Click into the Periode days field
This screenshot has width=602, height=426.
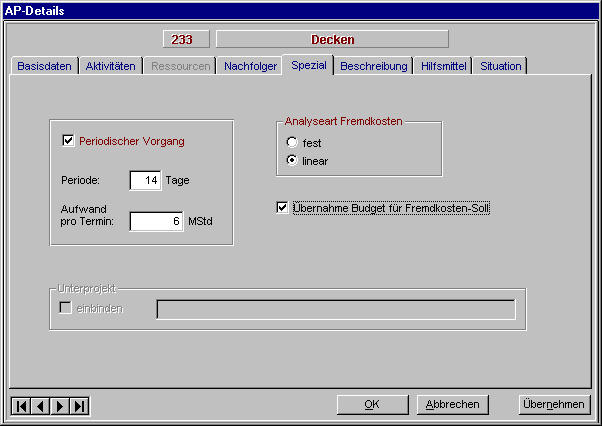[x=145, y=181]
